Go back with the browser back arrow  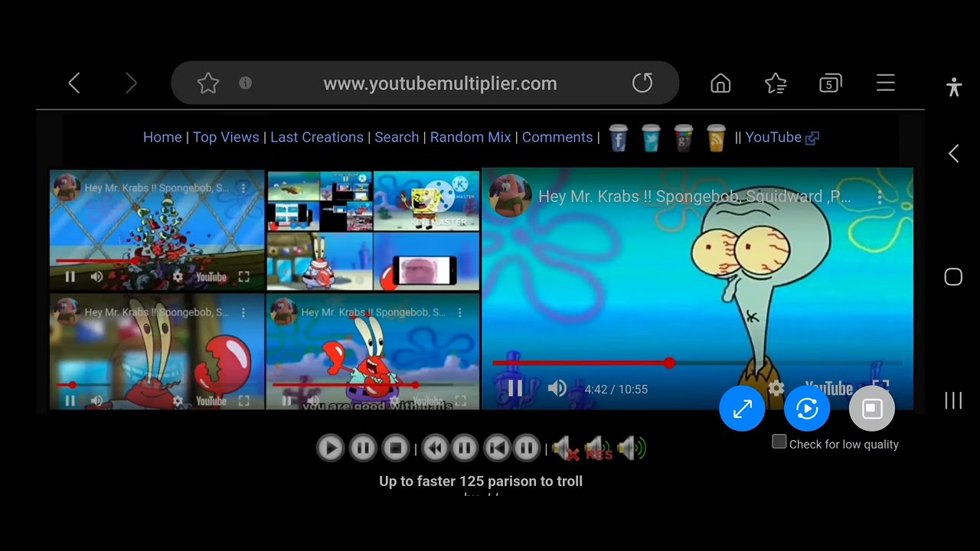click(74, 83)
